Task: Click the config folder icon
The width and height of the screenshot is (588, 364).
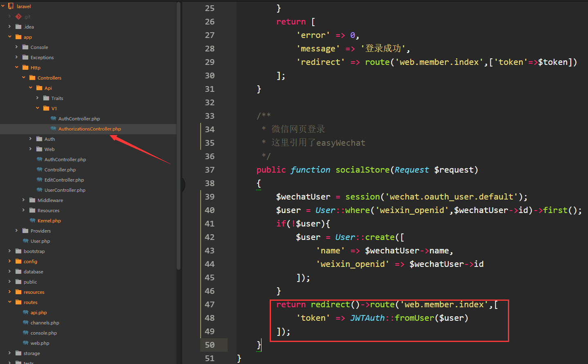Action: coord(18,261)
